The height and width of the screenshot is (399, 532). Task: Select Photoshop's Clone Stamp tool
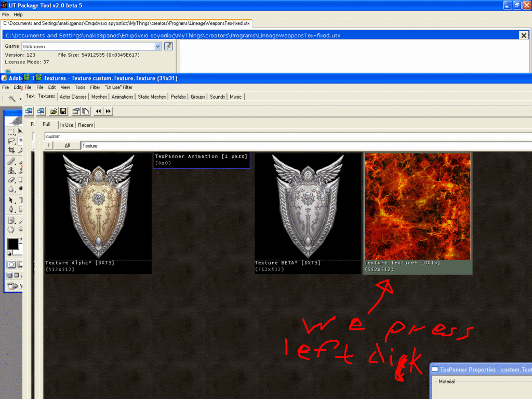point(11,170)
